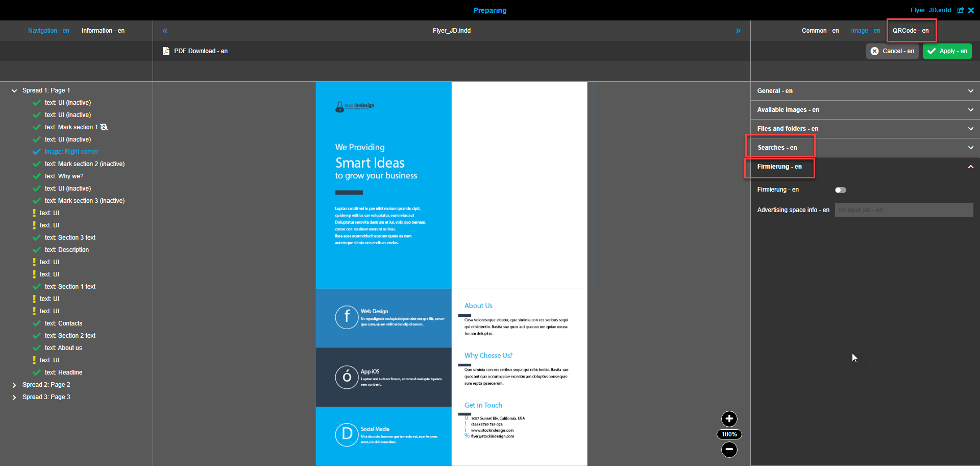Click the warning marker beside the last text: UI
The height and width of the screenshot is (466, 980).
(x=34, y=360)
